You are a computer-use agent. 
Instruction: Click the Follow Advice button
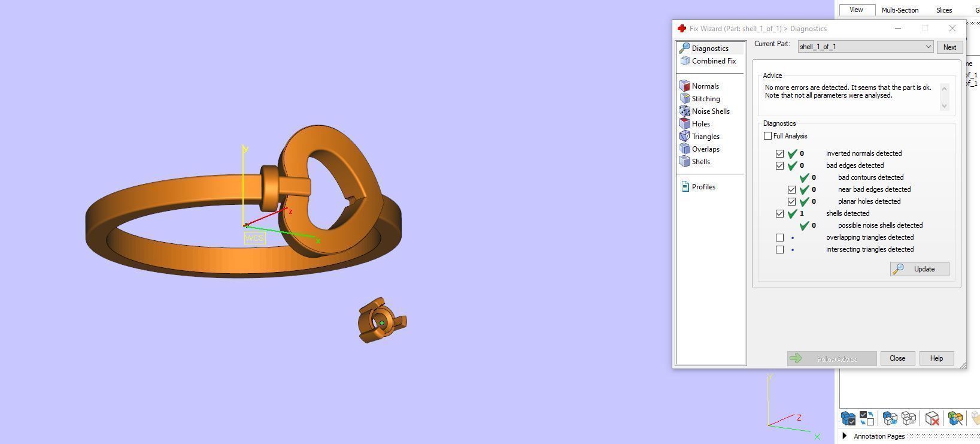tap(832, 359)
